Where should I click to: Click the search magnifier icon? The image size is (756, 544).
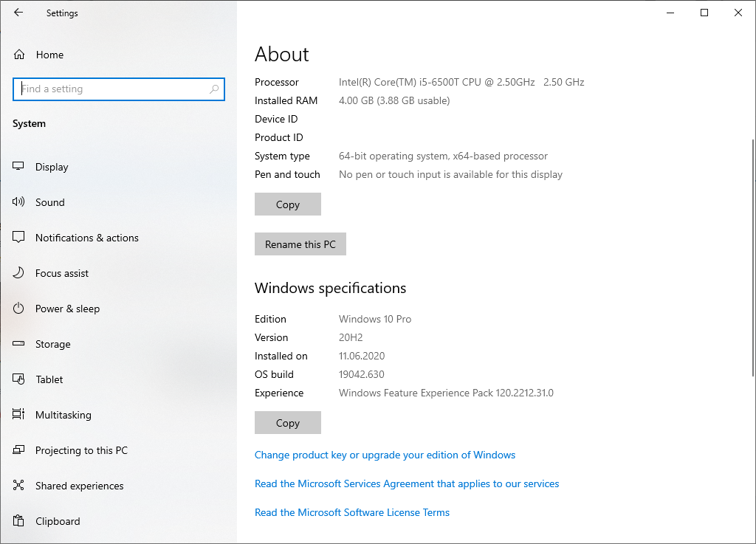tap(214, 89)
